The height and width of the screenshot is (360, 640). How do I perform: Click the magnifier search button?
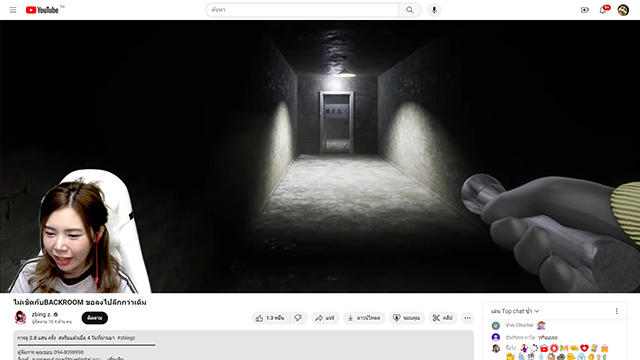pos(409,10)
